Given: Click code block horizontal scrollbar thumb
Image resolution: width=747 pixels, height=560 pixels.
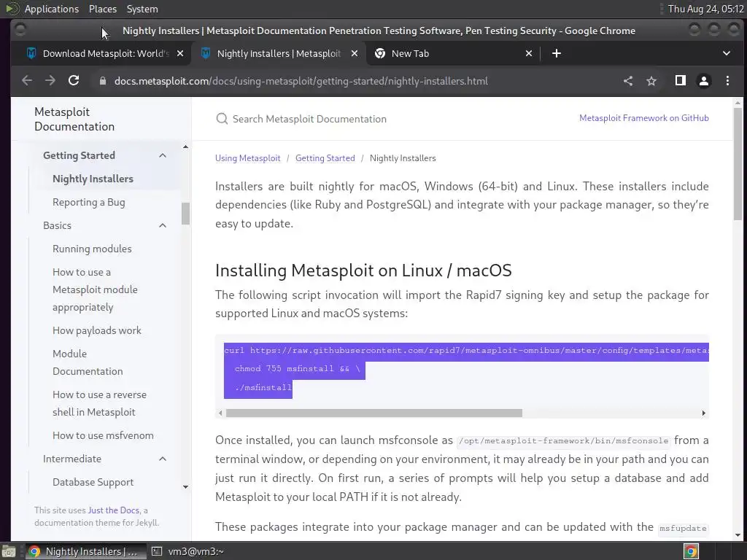Looking at the screenshot, I should 374,413.
